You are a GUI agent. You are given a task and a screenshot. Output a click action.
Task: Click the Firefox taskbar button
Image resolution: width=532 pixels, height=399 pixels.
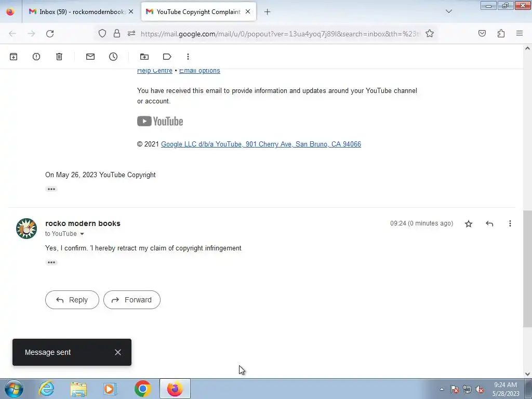point(175,389)
